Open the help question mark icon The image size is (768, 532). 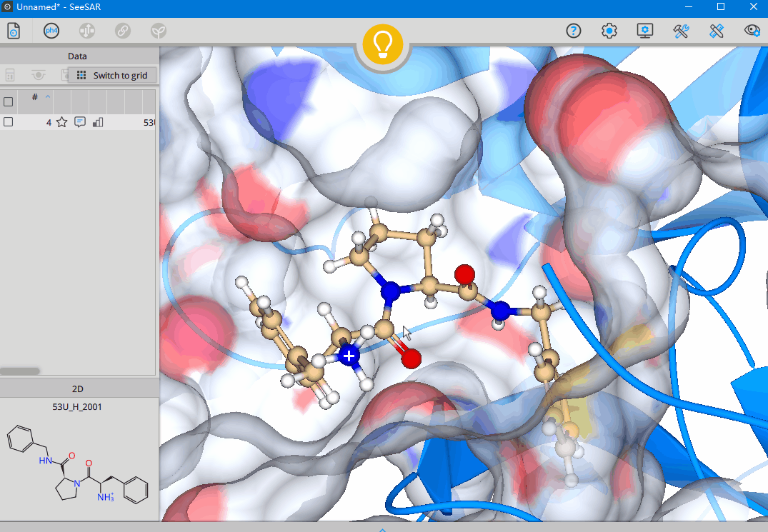[574, 31]
